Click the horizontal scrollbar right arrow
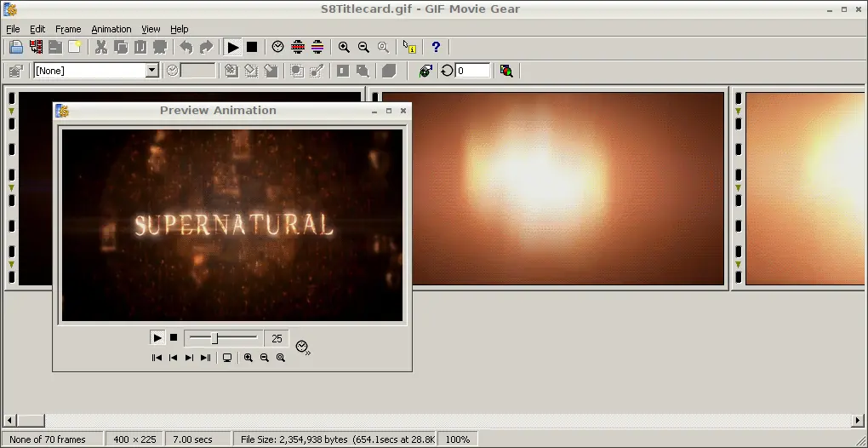 (x=858, y=421)
